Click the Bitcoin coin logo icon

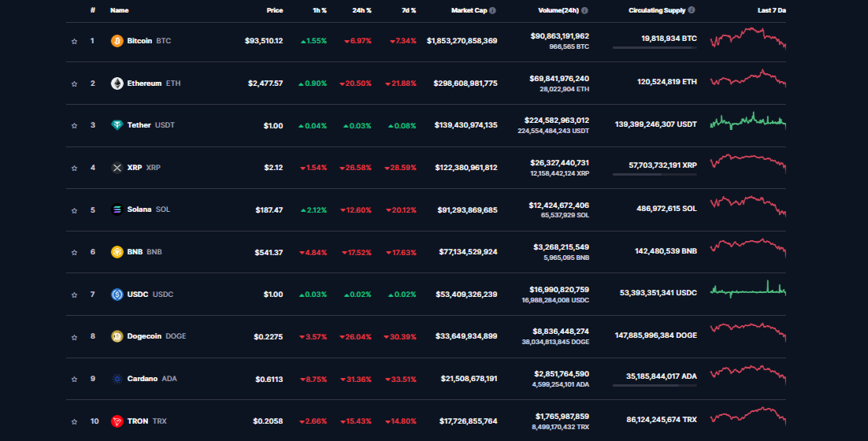117,41
